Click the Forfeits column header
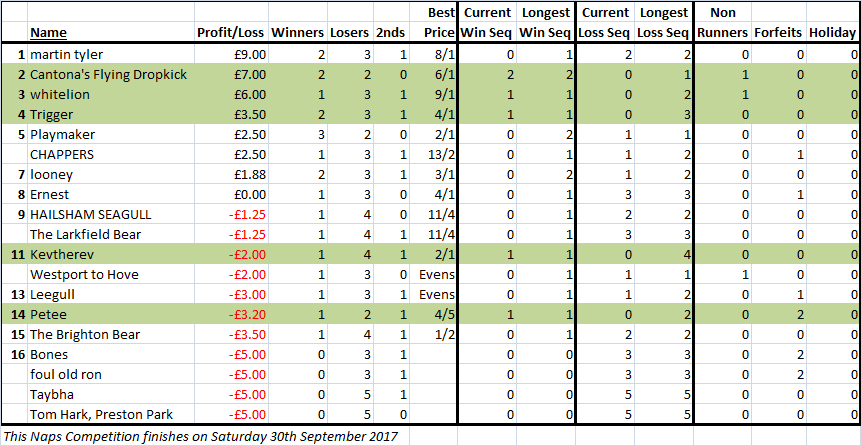 779,33
